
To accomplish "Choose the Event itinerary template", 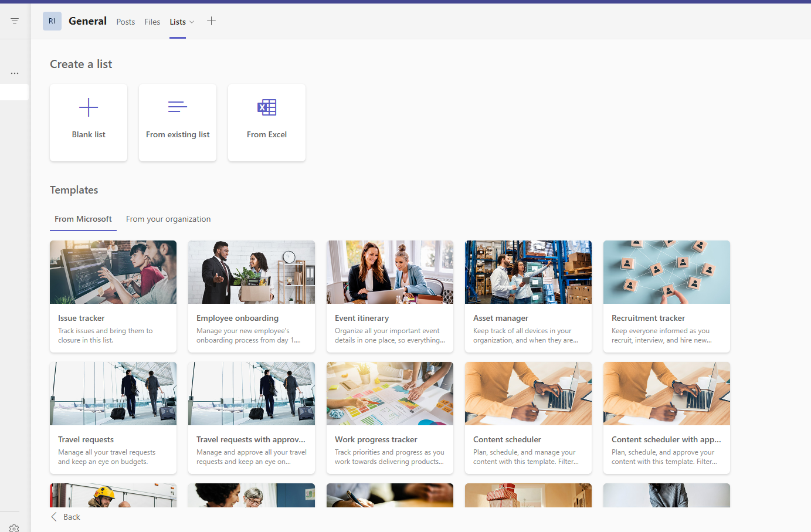I will [390, 296].
